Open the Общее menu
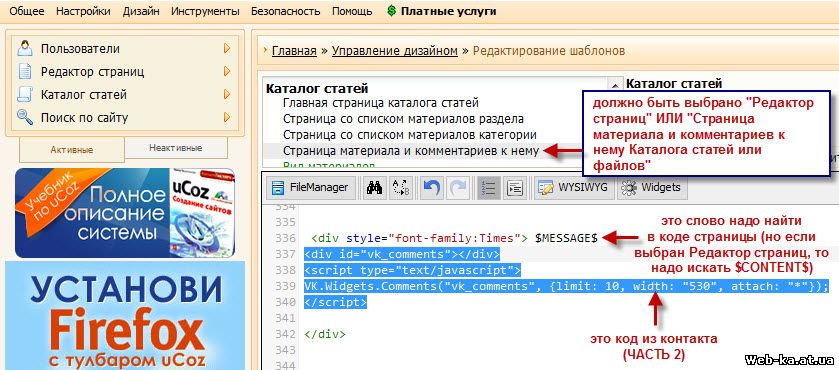 point(27,11)
